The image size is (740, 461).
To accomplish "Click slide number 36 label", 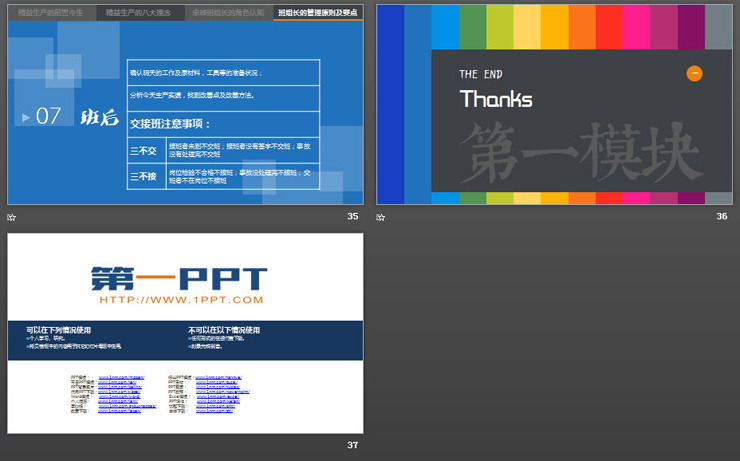I will pos(722,216).
